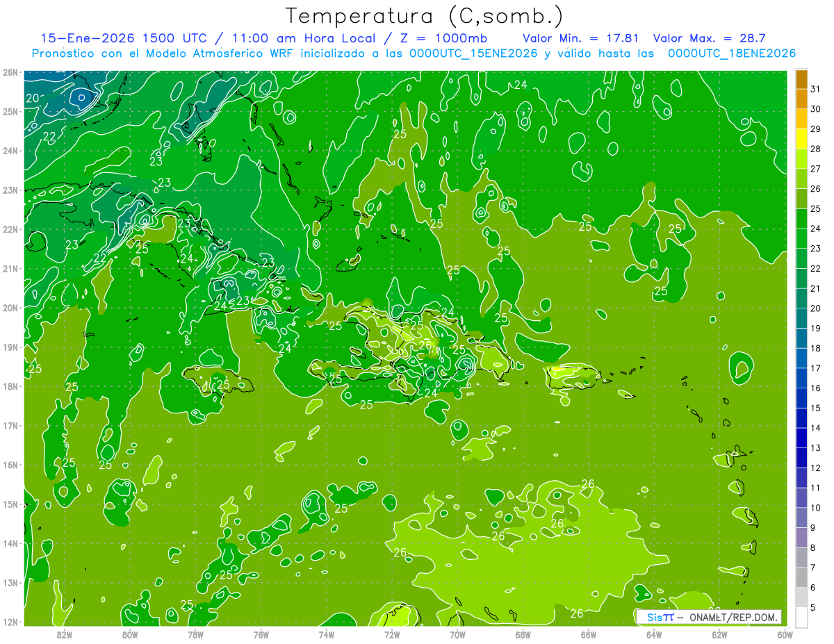Pick the legend color between 9 and 10
The width and height of the screenshot is (834, 644).
click(801, 518)
